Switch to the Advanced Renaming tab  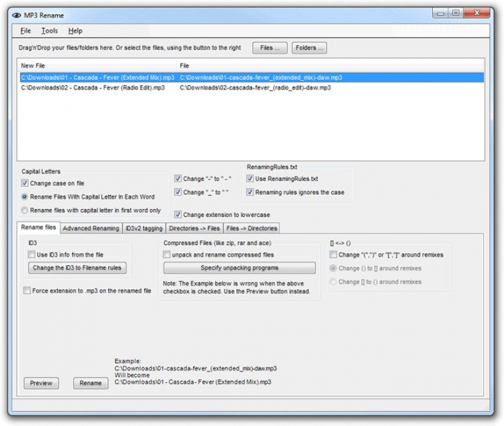pos(91,228)
